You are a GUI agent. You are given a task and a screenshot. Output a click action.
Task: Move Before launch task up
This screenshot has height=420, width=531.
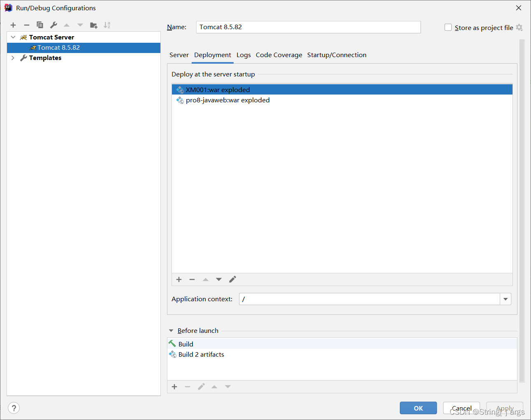(x=214, y=387)
